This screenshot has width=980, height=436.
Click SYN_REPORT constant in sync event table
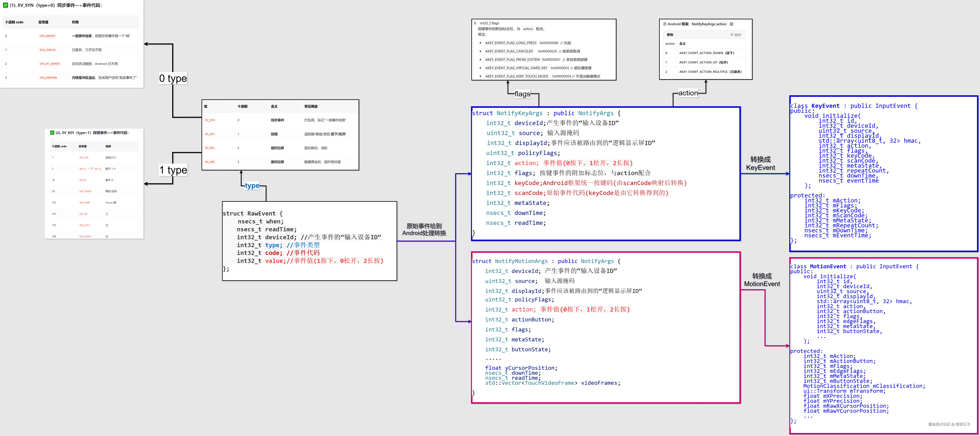click(x=48, y=36)
